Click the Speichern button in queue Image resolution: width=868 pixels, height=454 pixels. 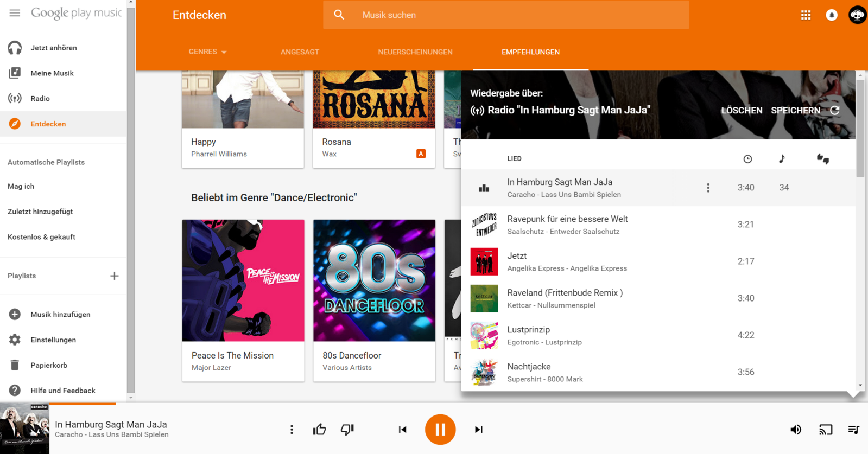tap(795, 111)
